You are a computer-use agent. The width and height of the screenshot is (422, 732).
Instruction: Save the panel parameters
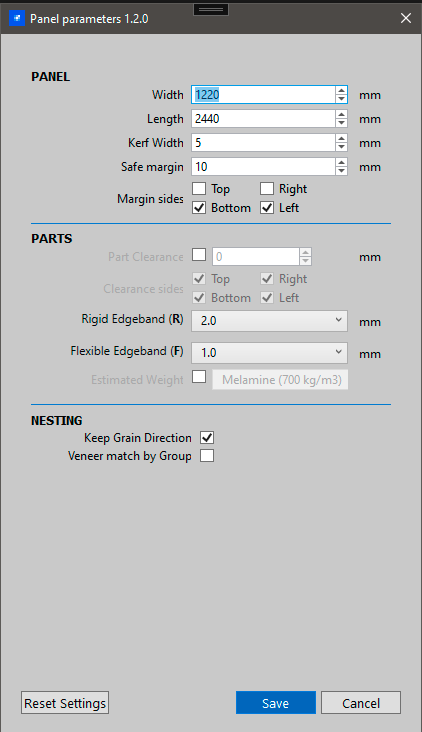pyautogui.click(x=275, y=703)
